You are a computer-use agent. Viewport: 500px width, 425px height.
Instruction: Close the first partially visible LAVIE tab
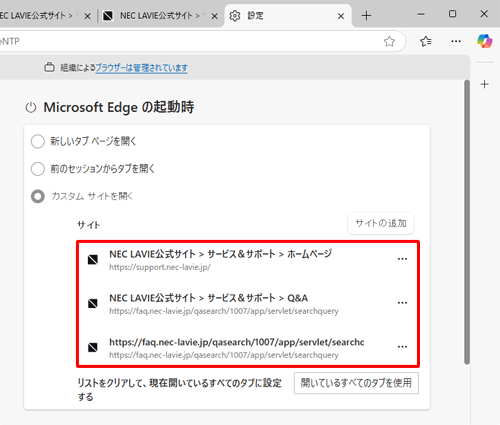point(87,16)
